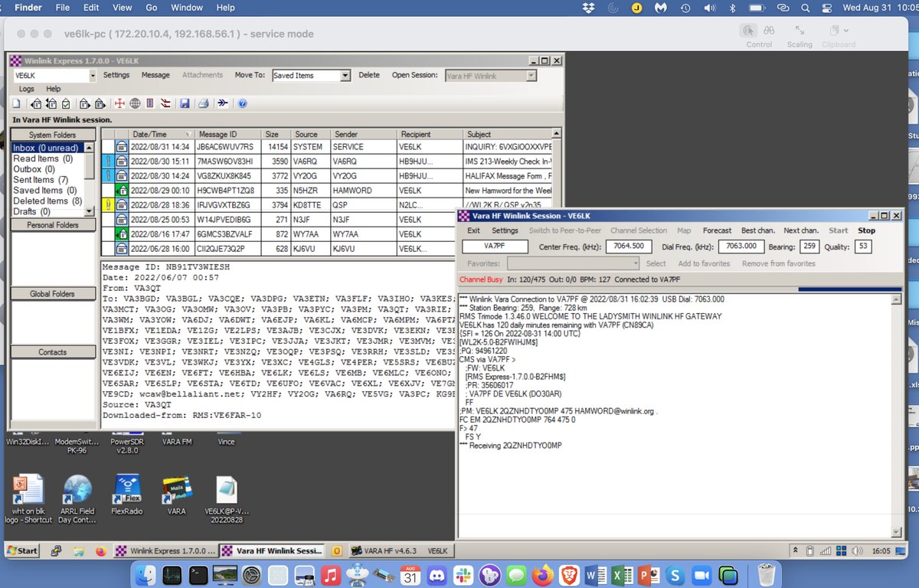Open Help menu in Winlink Express

pos(54,89)
